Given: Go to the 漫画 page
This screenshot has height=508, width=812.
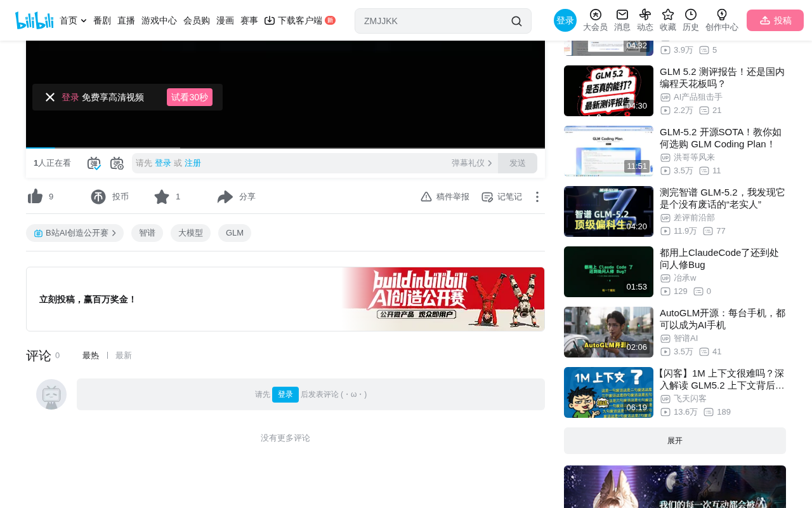Looking at the screenshot, I should [x=225, y=20].
